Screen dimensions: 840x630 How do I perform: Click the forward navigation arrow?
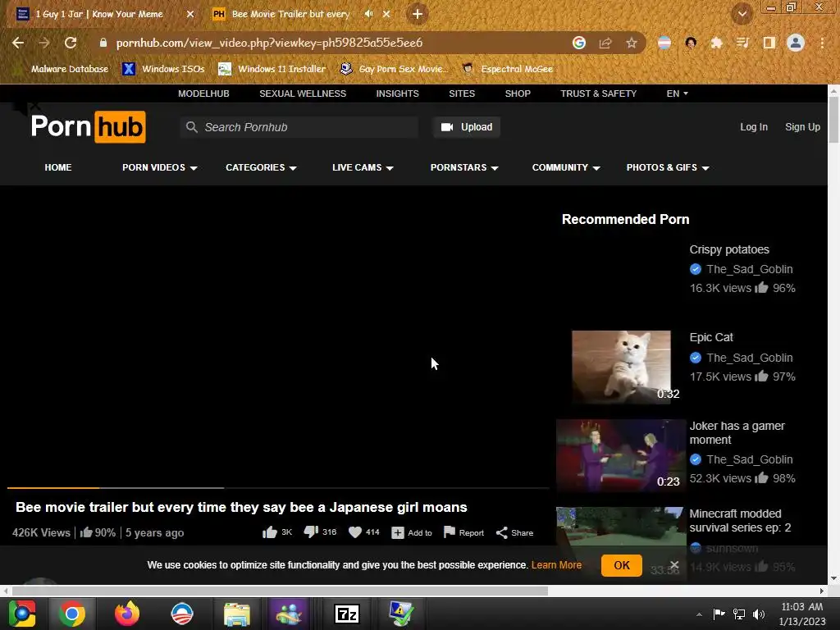[x=44, y=43]
